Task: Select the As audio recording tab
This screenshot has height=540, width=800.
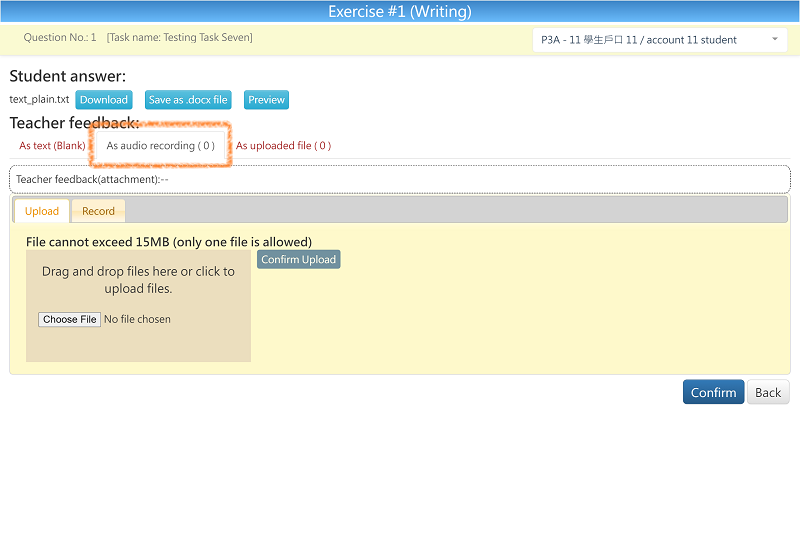Action: tap(160, 146)
